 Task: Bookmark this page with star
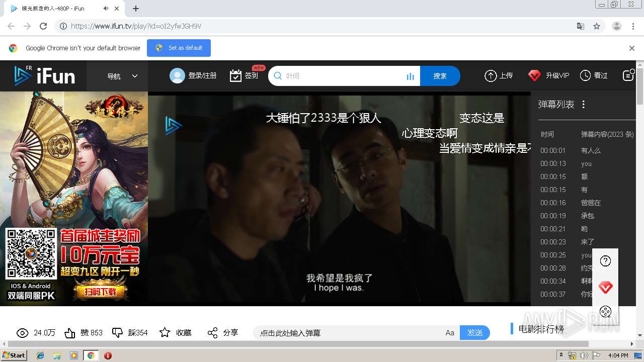coord(597,26)
